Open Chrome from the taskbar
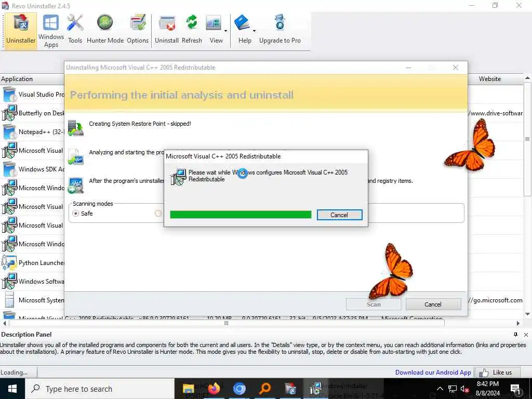This screenshot has width=532, height=399. click(x=239, y=389)
